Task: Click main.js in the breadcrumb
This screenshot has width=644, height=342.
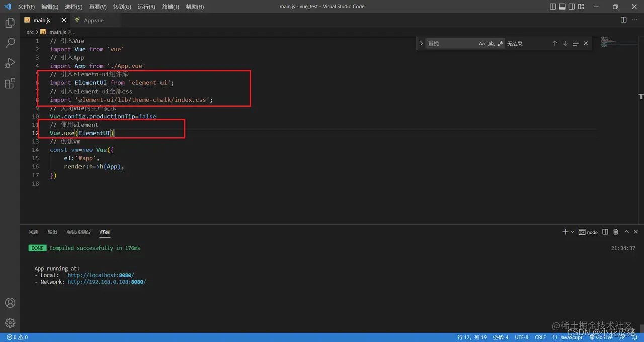Action: coord(57,32)
